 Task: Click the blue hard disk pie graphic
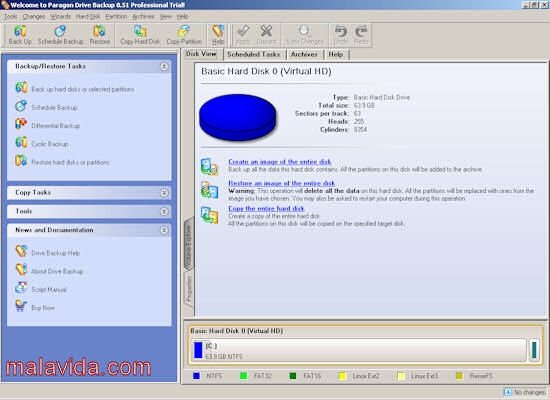pos(238,118)
